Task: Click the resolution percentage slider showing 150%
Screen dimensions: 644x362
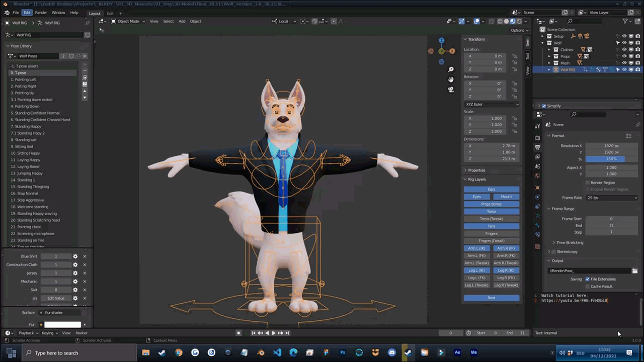Action: tap(611, 159)
